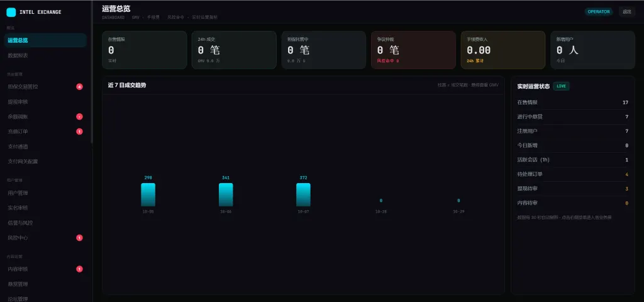Open 充值订单 in the sidebar

[45, 131]
